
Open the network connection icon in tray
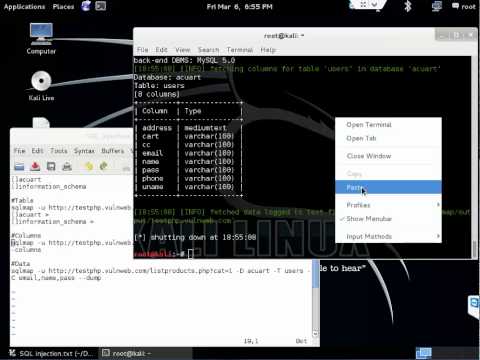tap(437, 6)
